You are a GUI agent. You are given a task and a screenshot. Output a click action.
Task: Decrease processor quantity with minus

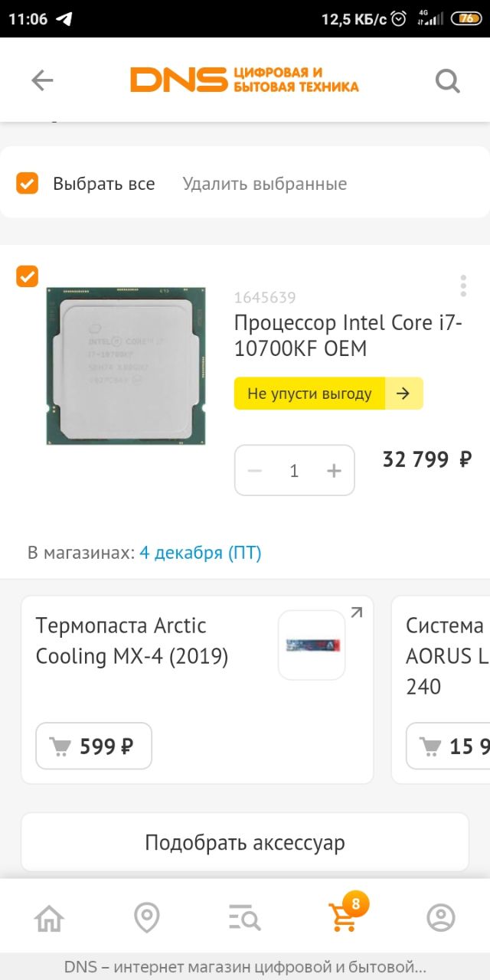pyautogui.click(x=255, y=471)
